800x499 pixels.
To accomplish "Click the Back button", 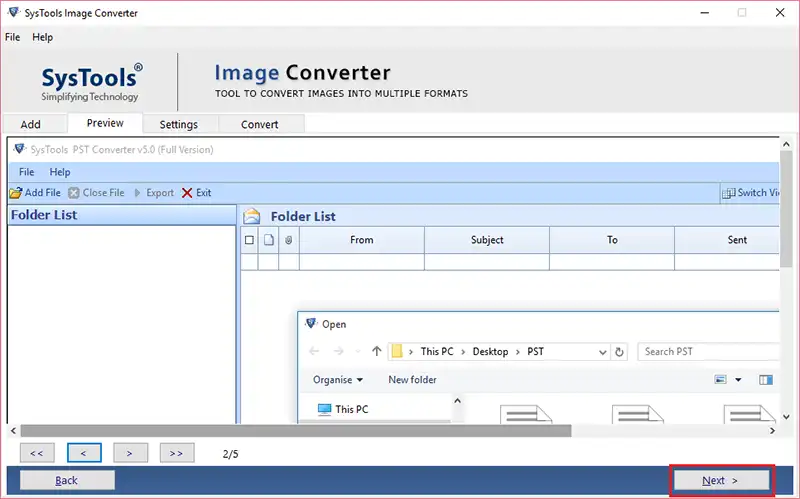I will 67,481.
